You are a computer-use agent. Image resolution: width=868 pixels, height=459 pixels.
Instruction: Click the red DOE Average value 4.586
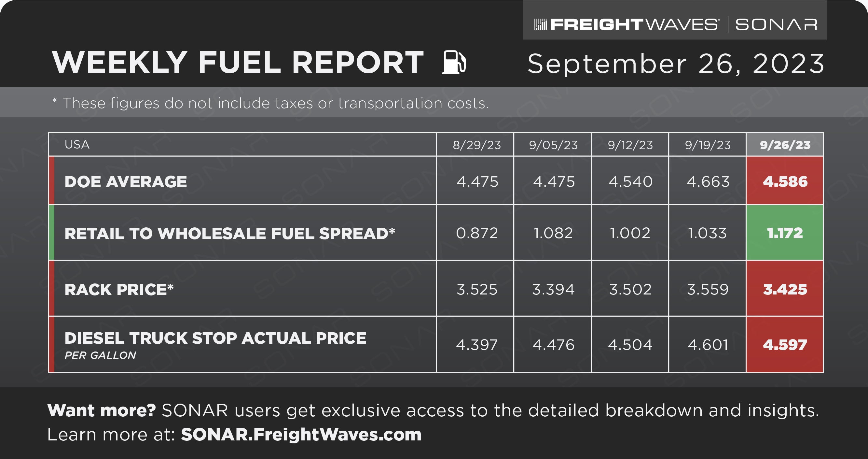point(785,181)
